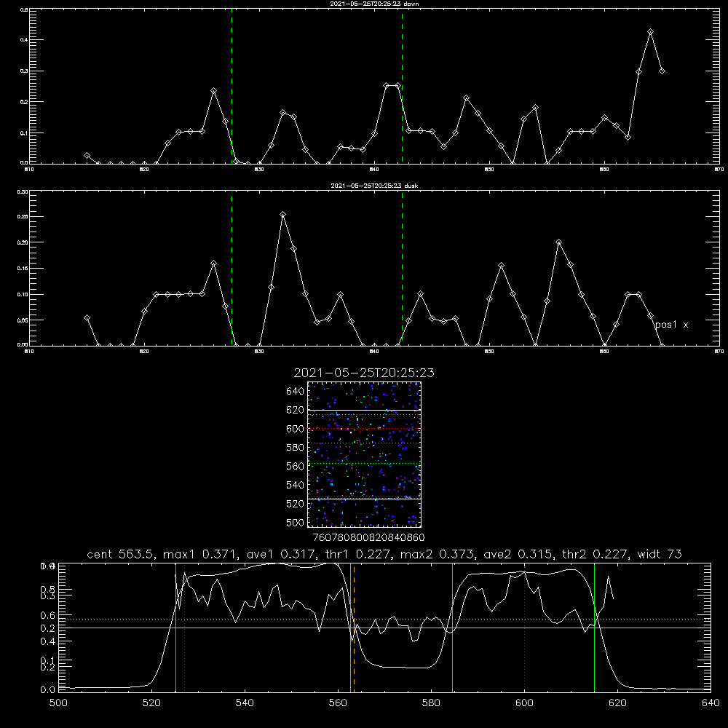Click the '560' y-axis label of pixel image
The width and height of the screenshot is (728, 728).
pyautogui.click(x=296, y=466)
